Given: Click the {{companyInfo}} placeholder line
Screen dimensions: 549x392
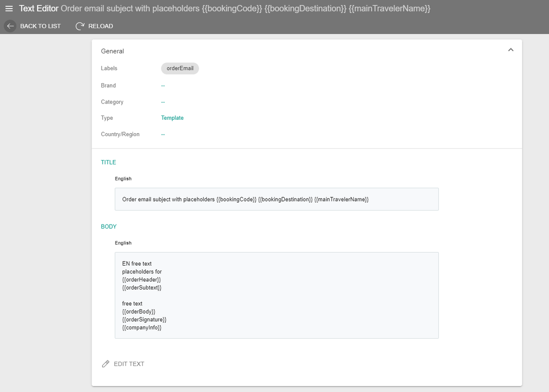Looking at the screenshot, I should pyautogui.click(x=142, y=328).
